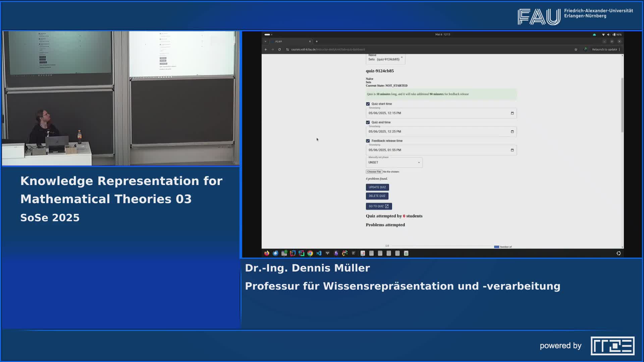Open Chrome's three-dot menu
Image resolution: width=644 pixels, height=362 pixels.
(620, 49)
